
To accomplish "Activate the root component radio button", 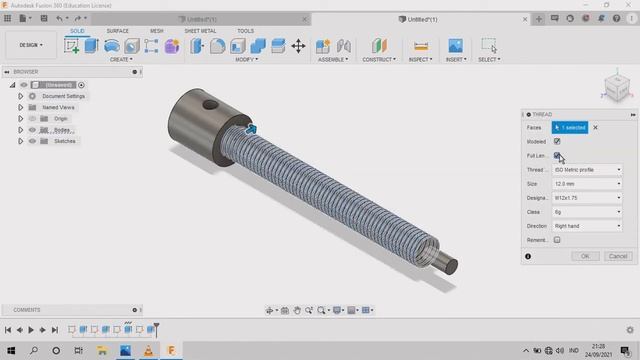I will coord(81,85).
